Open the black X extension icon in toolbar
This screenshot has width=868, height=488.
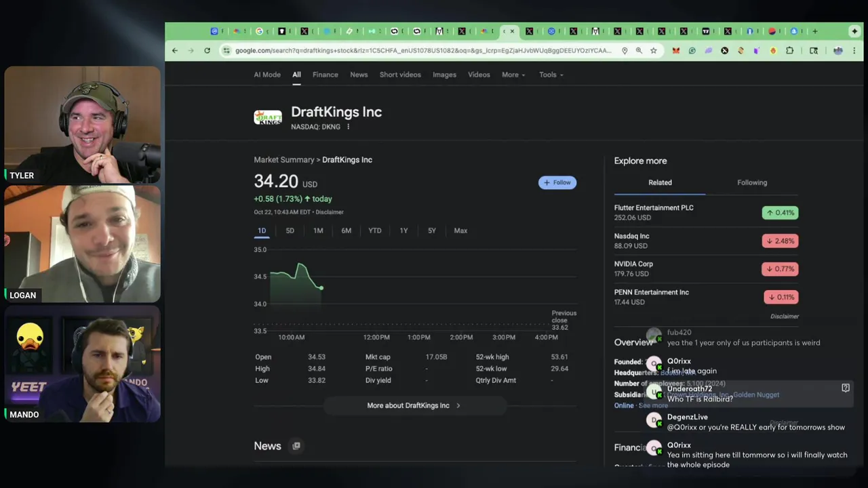click(x=724, y=50)
